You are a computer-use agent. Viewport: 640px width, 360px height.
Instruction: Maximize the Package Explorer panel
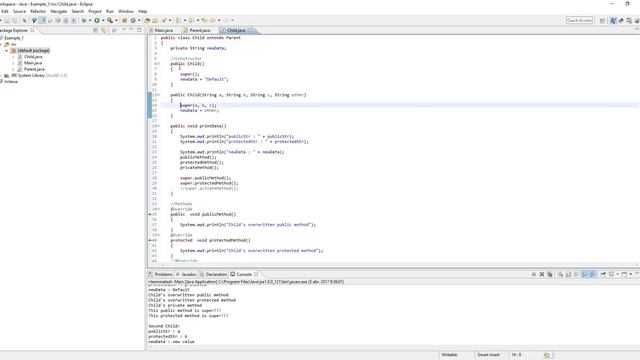139,30
